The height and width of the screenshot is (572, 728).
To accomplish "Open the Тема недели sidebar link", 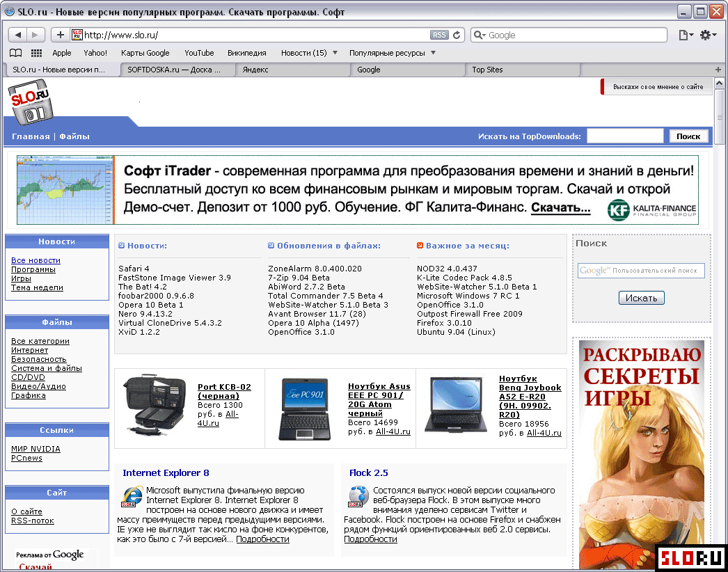I will pyautogui.click(x=37, y=287).
